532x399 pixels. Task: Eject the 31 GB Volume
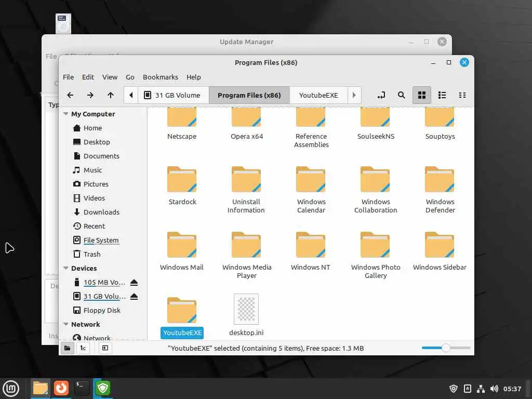pos(134,297)
